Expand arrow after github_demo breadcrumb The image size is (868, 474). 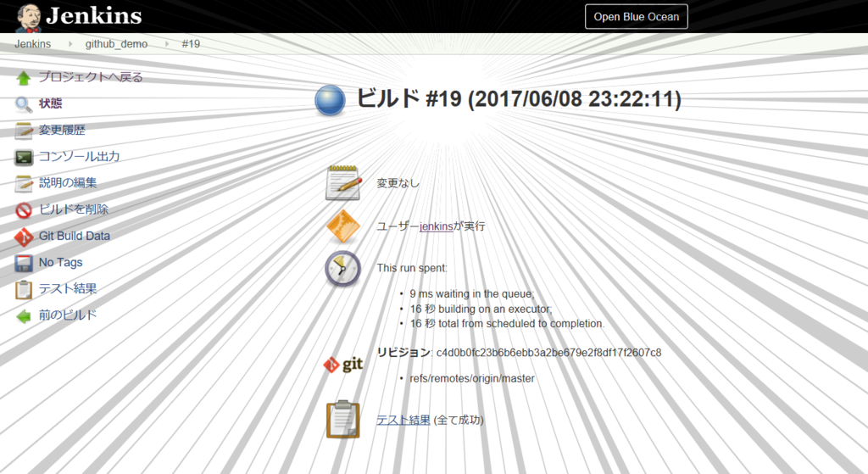point(166,44)
